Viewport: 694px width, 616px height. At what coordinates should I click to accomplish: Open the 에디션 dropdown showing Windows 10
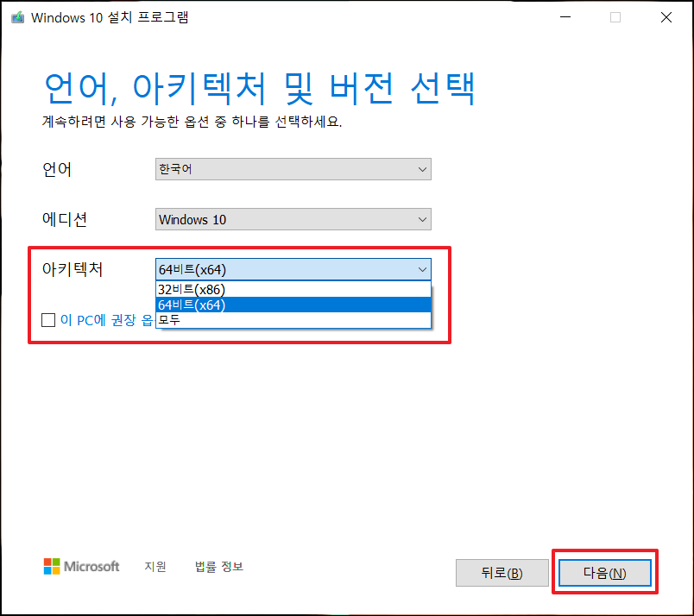click(293, 219)
